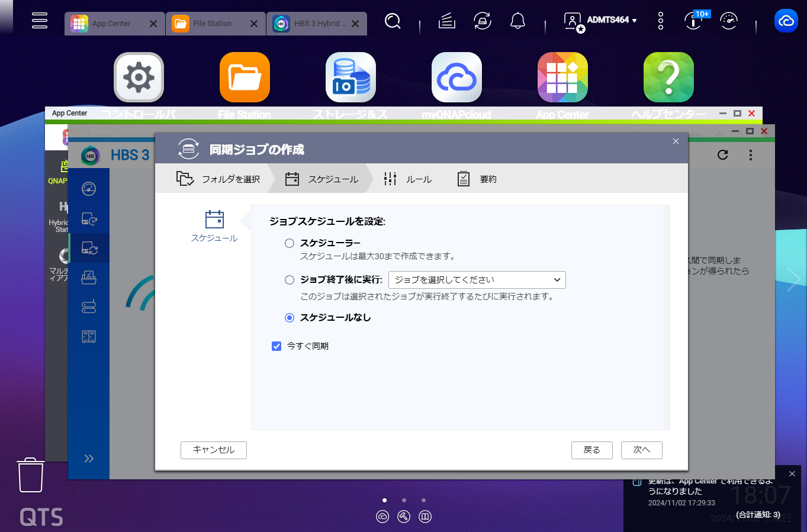807x532 pixels.
Task: Open HBS 3 three-dot options menu
Action: (751, 155)
